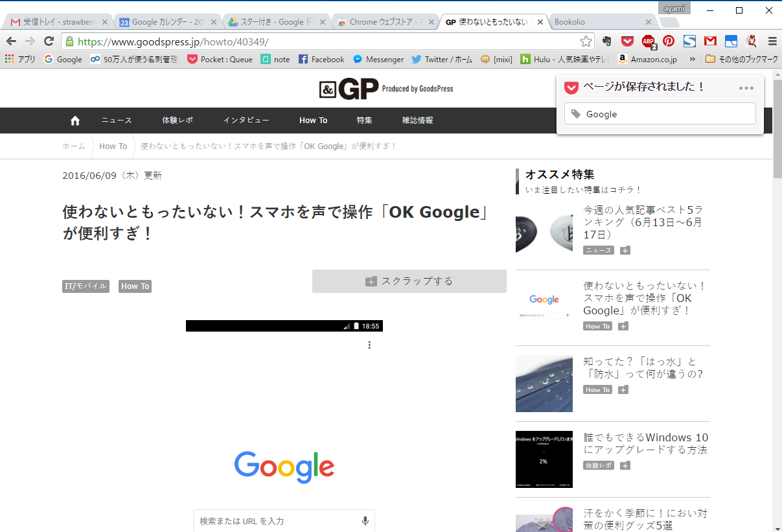Screen dimensions: 782x532
Task: Open the 誰でもできるWindows 10 article link
Action: coord(645,444)
